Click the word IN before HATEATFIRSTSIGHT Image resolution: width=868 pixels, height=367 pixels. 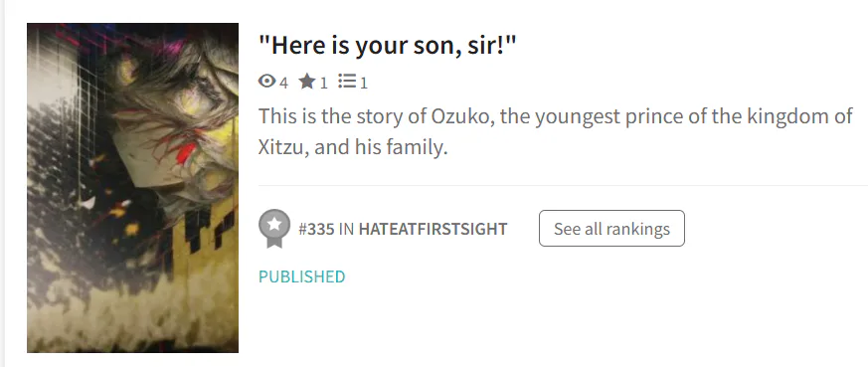(x=347, y=229)
